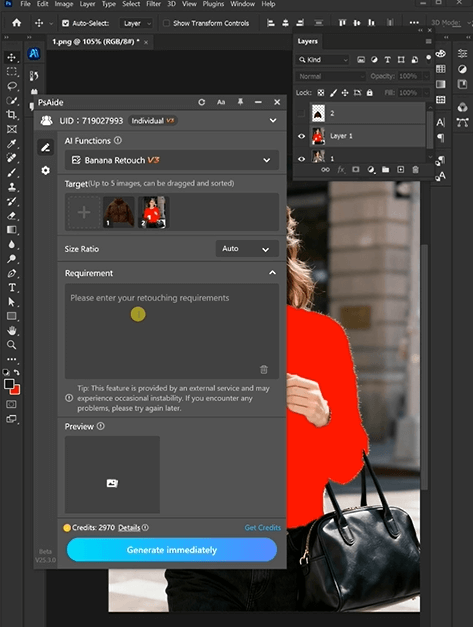Open the Normal blending mode dropdown
Image resolution: width=473 pixels, height=627 pixels.
(x=330, y=76)
